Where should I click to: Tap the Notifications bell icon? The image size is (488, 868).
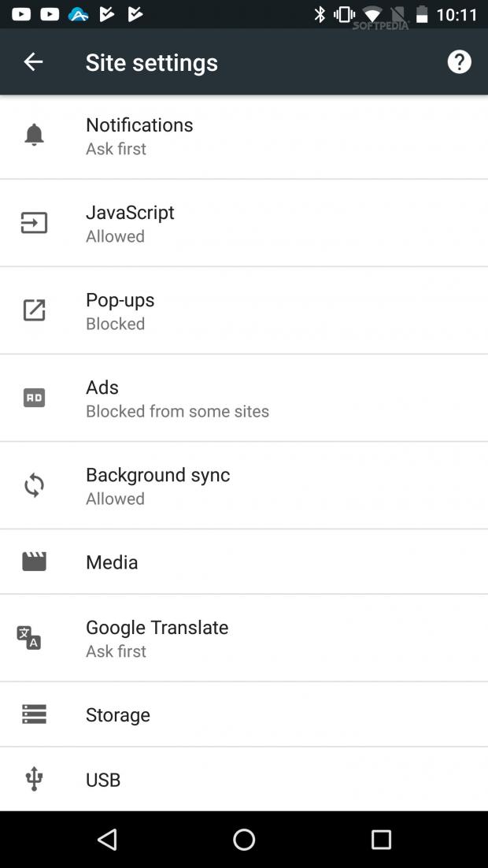point(34,135)
